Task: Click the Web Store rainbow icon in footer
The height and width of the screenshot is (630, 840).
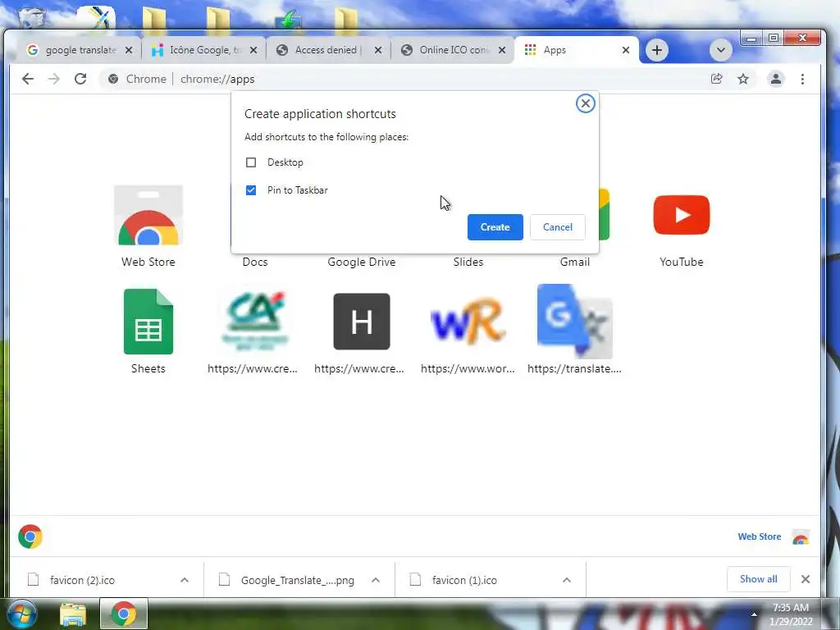Action: (x=801, y=536)
